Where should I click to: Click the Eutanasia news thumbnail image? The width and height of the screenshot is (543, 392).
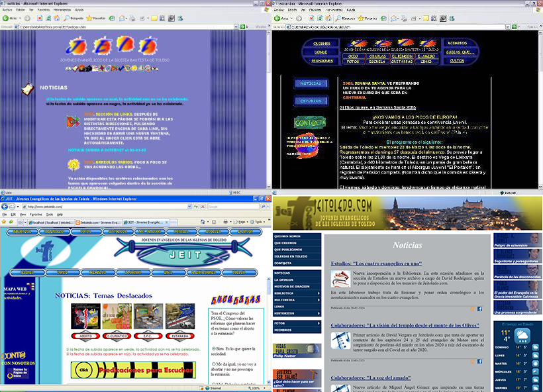click(x=180, y=317)
